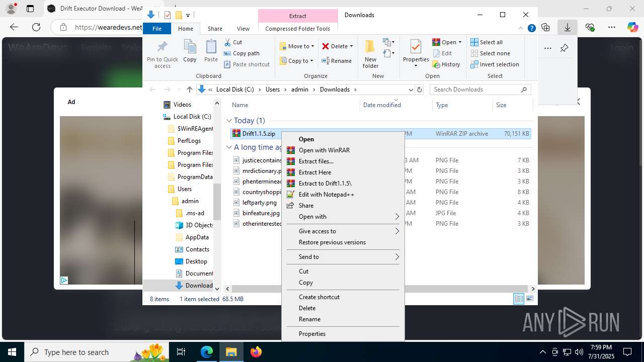644x362 pixels.
Task: Choose Extract to Drift1.1.5\
Action: [343, 184]
